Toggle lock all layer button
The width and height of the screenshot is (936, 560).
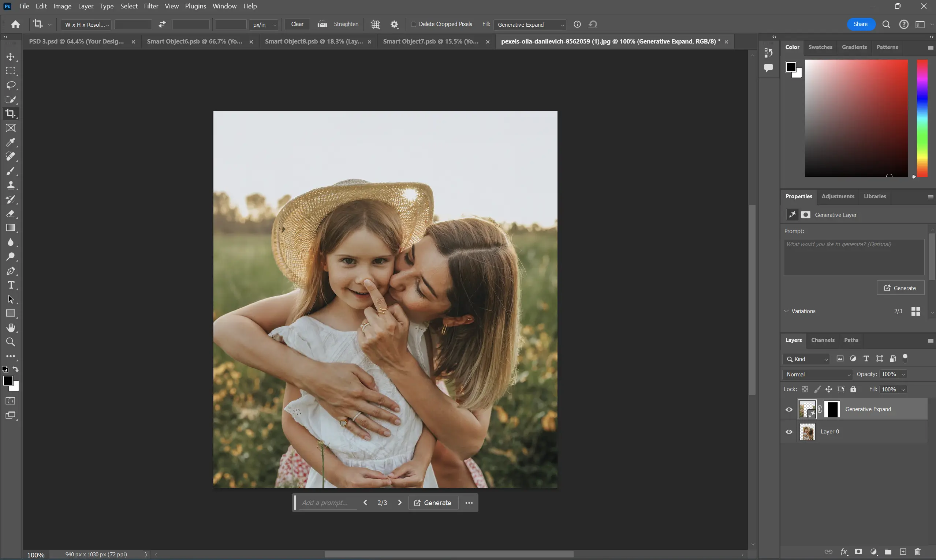[x=853, y=389]
